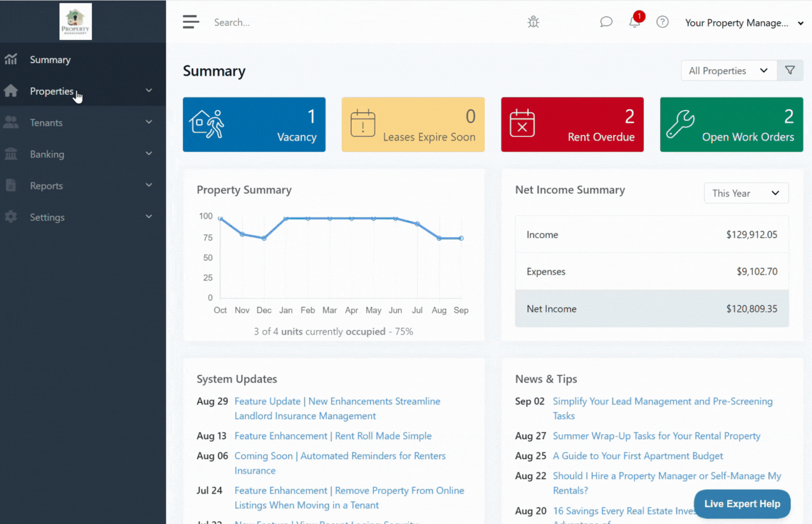Viewport: 812px width, 524px height.
Task: Open the Landlord Insurance Management update link
Action: tap(337, 409)
